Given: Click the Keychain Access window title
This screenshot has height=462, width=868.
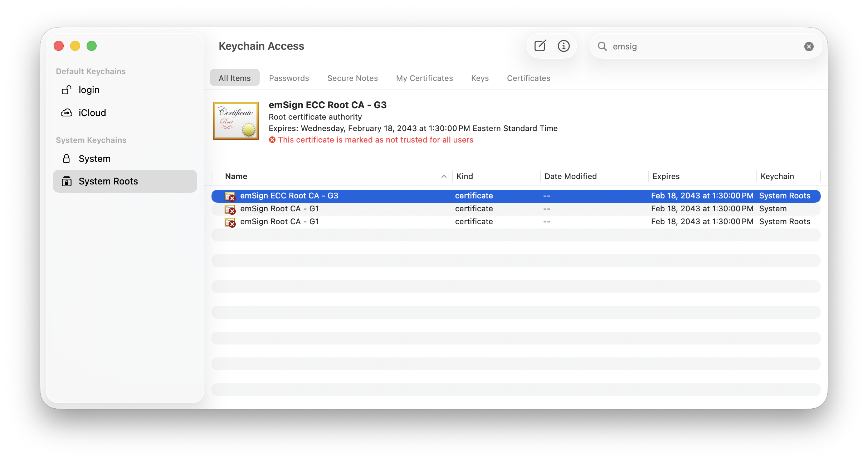Looking at the screenshot, I should pyautogui.click(x=261, y=46).
